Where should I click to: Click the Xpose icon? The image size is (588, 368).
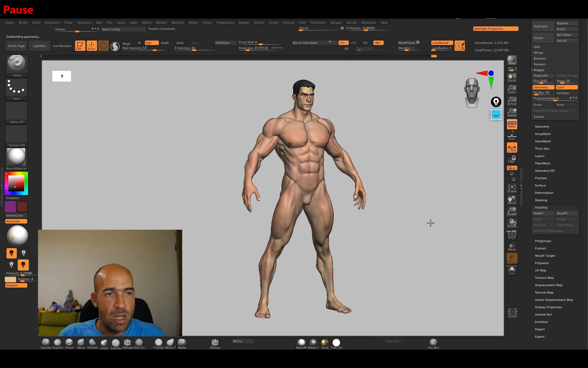[512, 313]
